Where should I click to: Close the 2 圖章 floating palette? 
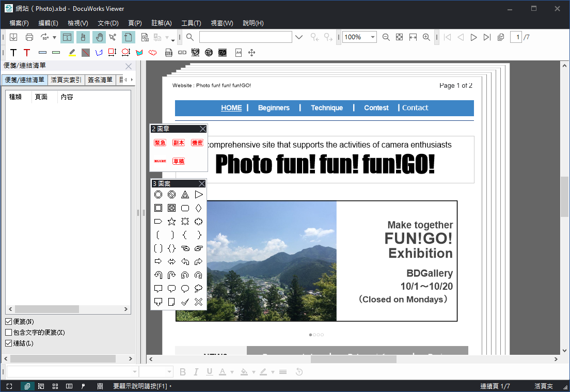pyautogui.click(x=203, y=129)
